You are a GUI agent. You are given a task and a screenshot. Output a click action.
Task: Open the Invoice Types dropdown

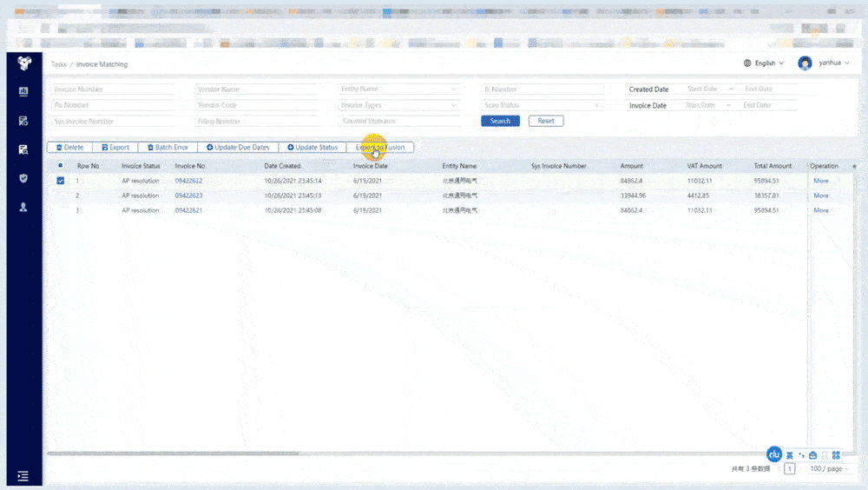(x=398, y=105)
